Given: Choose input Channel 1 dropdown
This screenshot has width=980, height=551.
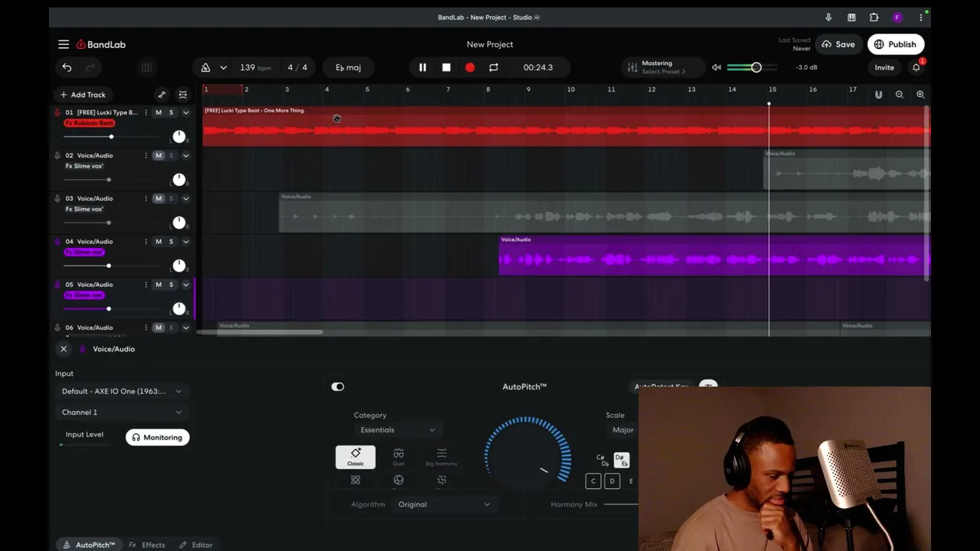Looking at the screenshot, I should pyautogui.click(x=122, y=412).
